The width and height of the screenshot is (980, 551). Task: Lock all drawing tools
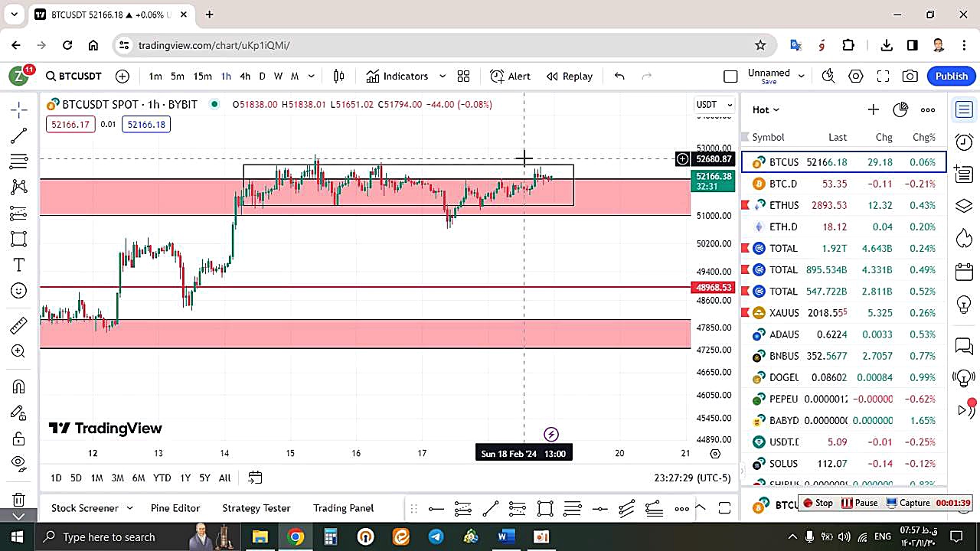tap(19, 439)
